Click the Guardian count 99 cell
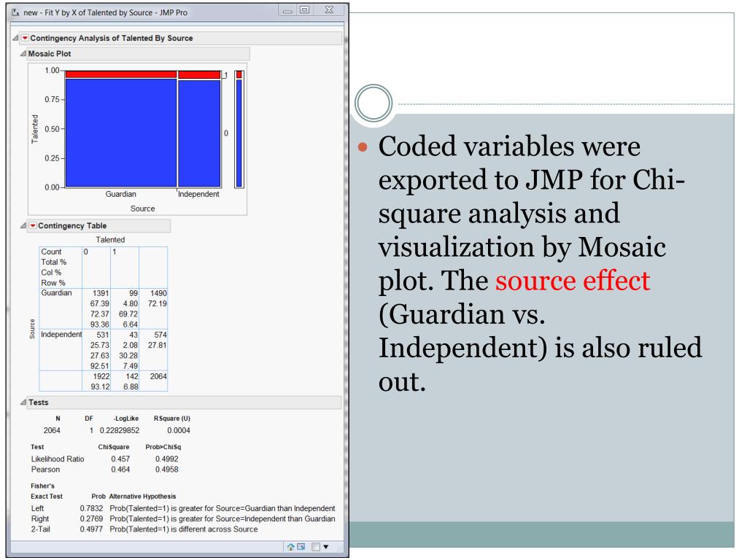 133,294
